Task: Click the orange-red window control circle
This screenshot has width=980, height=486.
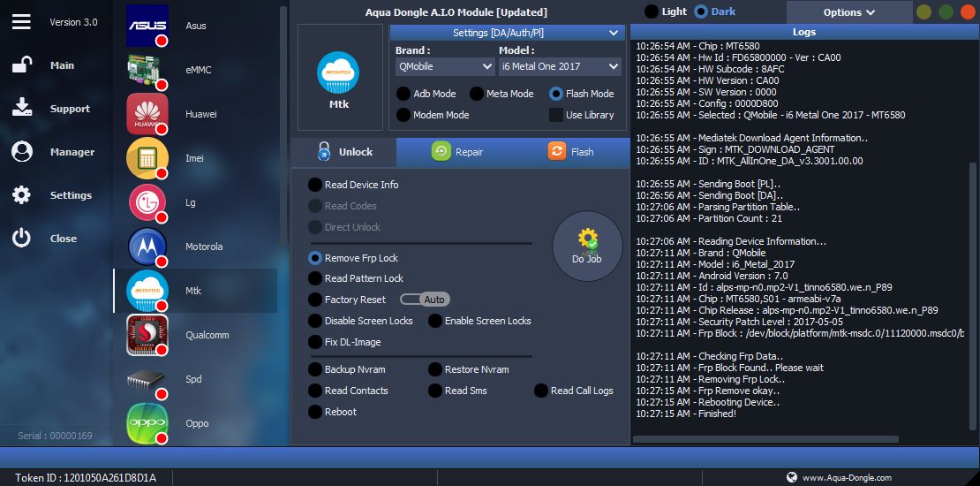Action: tap(969, 11)
